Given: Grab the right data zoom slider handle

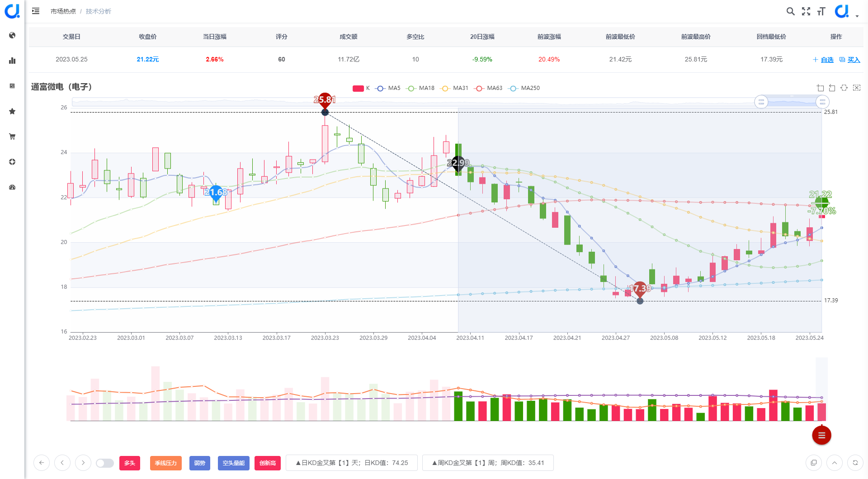Looking at the screenshot, I should coord(822,102).
